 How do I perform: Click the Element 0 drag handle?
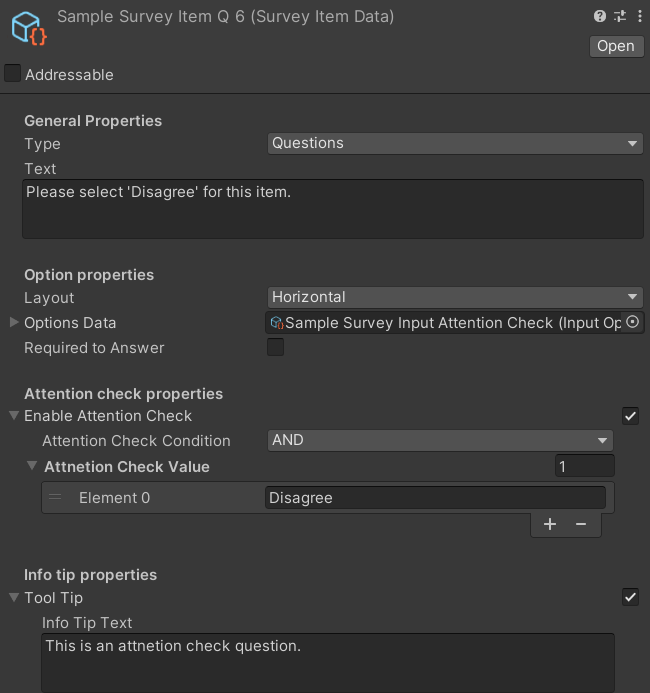55,497
